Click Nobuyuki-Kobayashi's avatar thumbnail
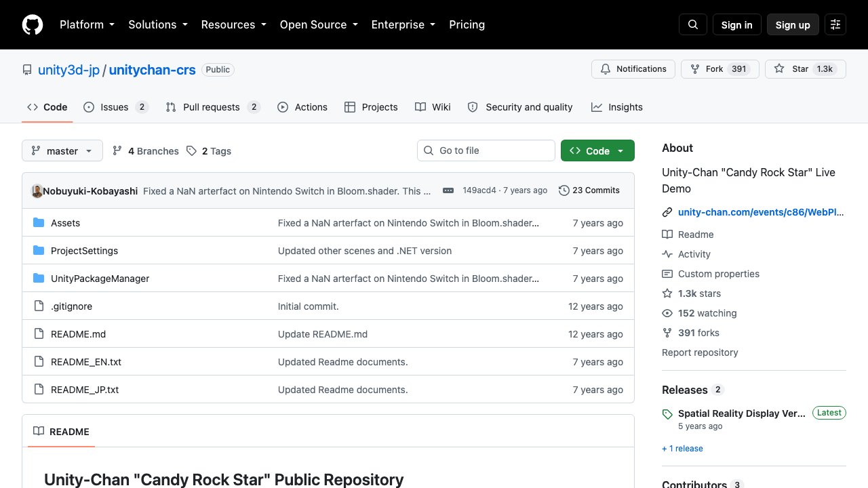The height and width of the screenshot is (488, 868). tap(37, 191)
